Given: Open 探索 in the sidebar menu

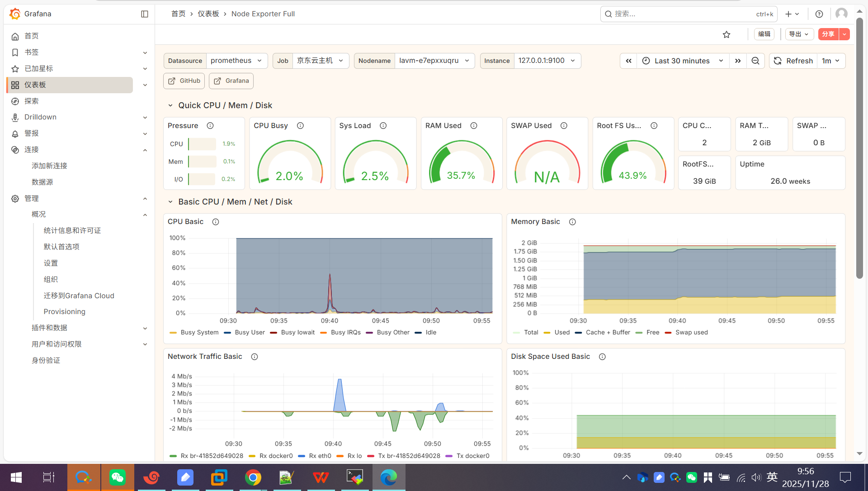Looking at the screenshot, I should [32, 101].
